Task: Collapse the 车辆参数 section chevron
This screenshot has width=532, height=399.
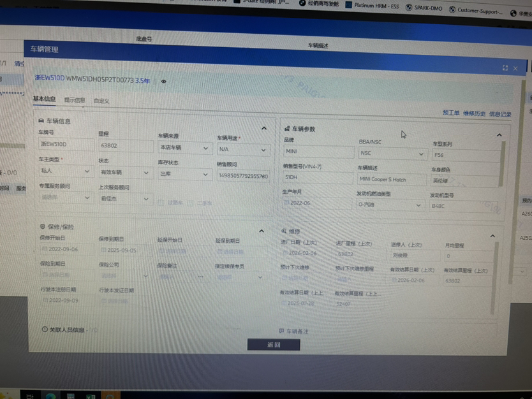Action: coord(499,134)
